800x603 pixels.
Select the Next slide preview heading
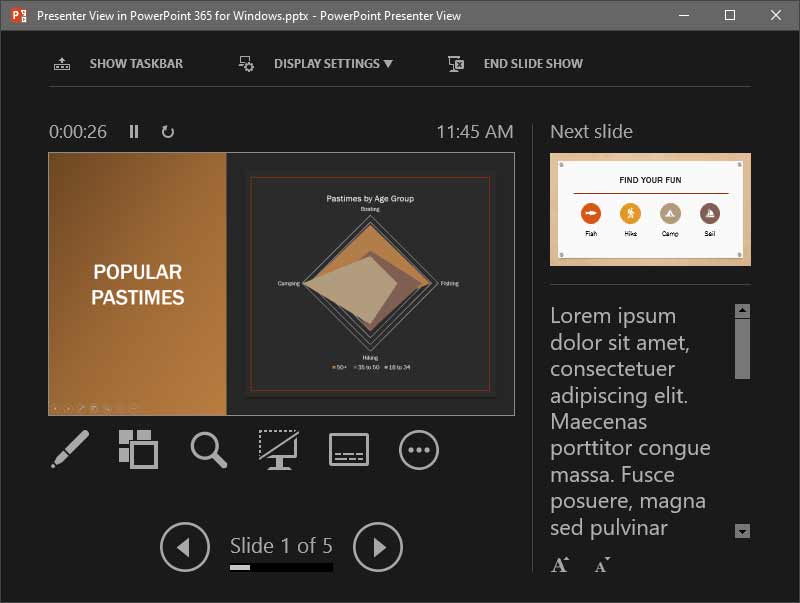point(591,131)
